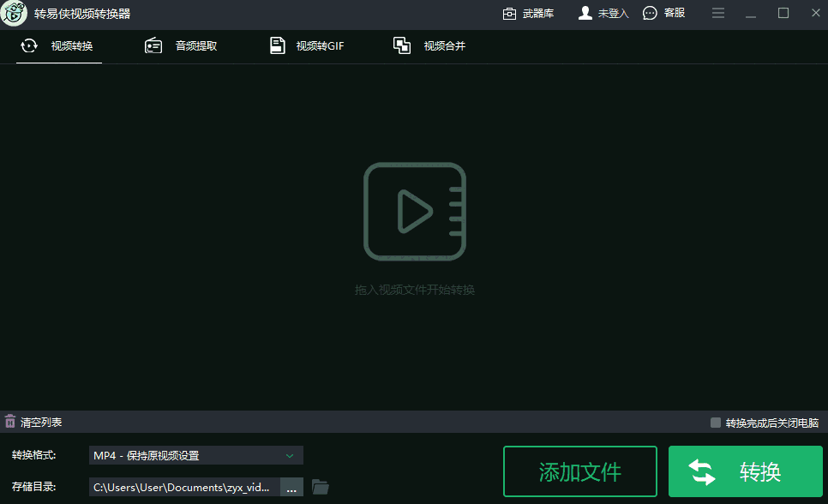Click the app logo in title bar
Viewport: 828px width, 504px height.
pyautogui.click(x=13, y=13)
